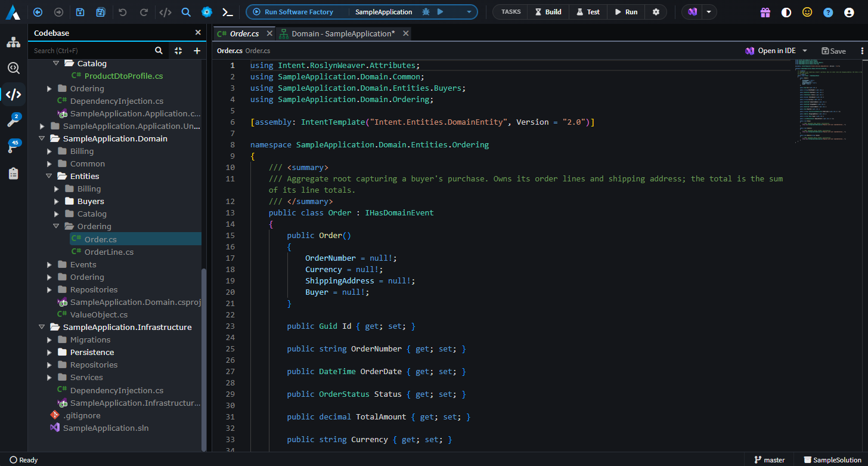The image size is (868, 466).
Task: Collapse the Entities folder
Action: 49,176
